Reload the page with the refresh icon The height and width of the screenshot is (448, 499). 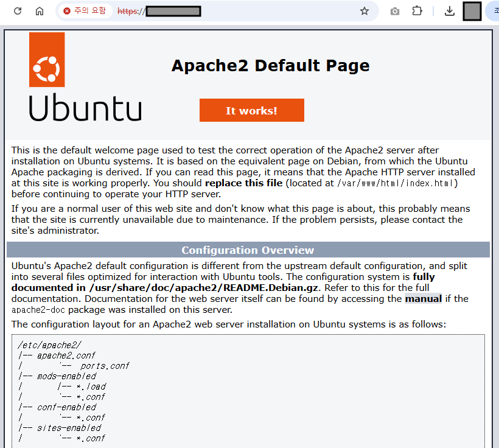(18, 11)
